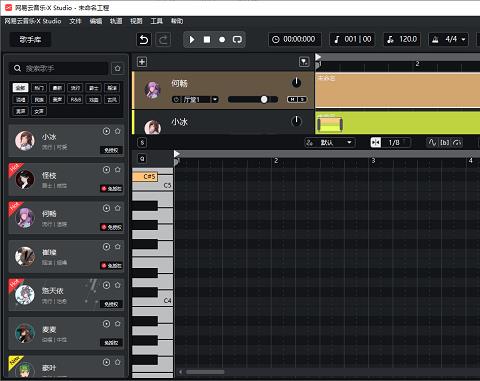Open the 视图 menu
The image size is (480, 381).
click(x=136, y=21)
